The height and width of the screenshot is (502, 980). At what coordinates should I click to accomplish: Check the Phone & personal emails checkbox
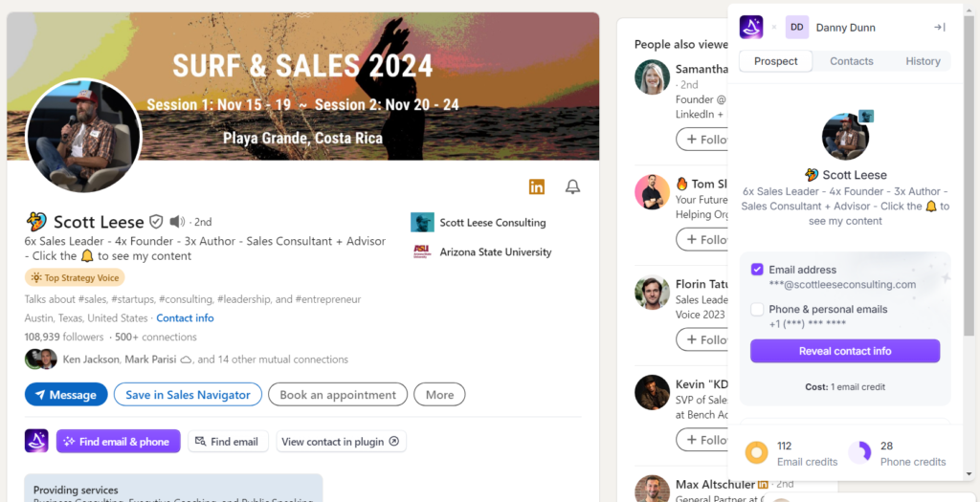757,309
